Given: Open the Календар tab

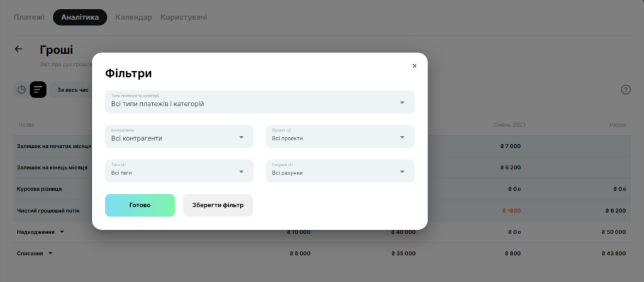Looking at the screenshot, I should pos(133,17).
